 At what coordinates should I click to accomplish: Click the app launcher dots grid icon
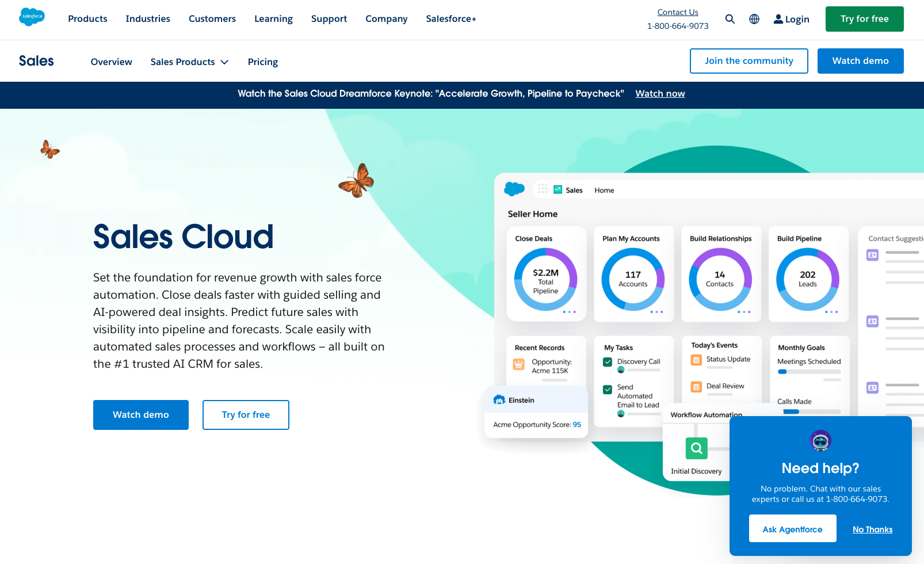coord(543,189)
